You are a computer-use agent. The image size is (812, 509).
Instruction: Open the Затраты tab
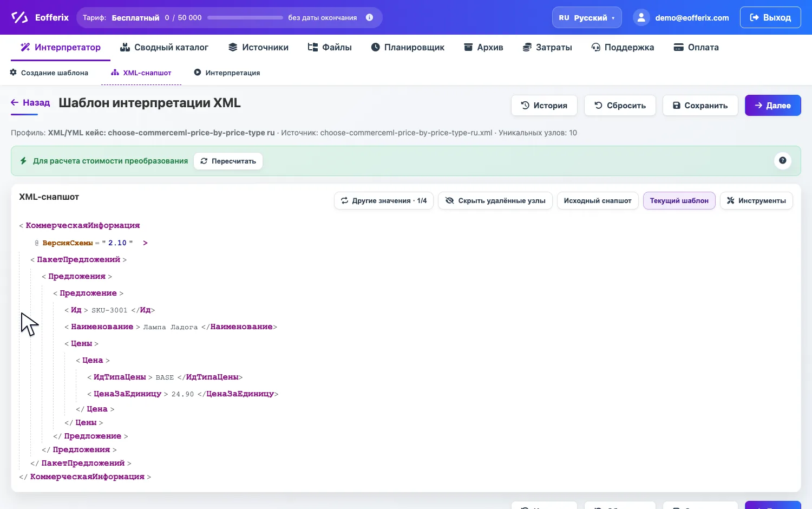pyautogui.click(x=547, y=47)
